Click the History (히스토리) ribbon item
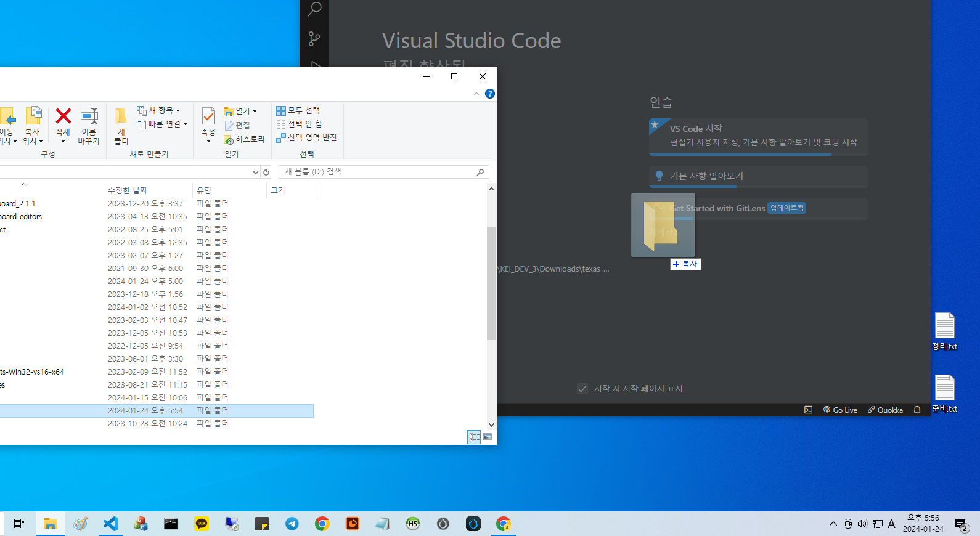The width and height of the screenshot is (980, 536). point(244,140)
